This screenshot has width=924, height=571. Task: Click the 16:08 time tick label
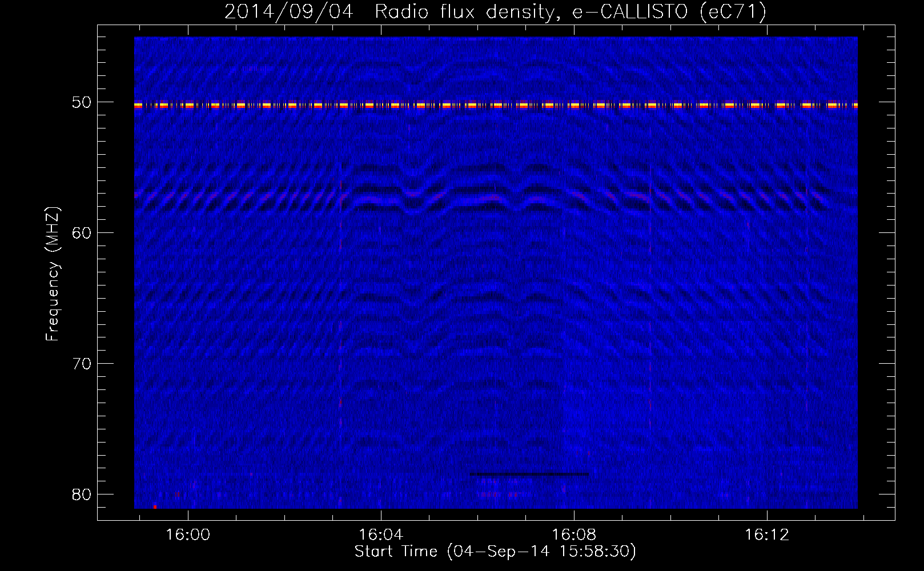pos(574,535)
